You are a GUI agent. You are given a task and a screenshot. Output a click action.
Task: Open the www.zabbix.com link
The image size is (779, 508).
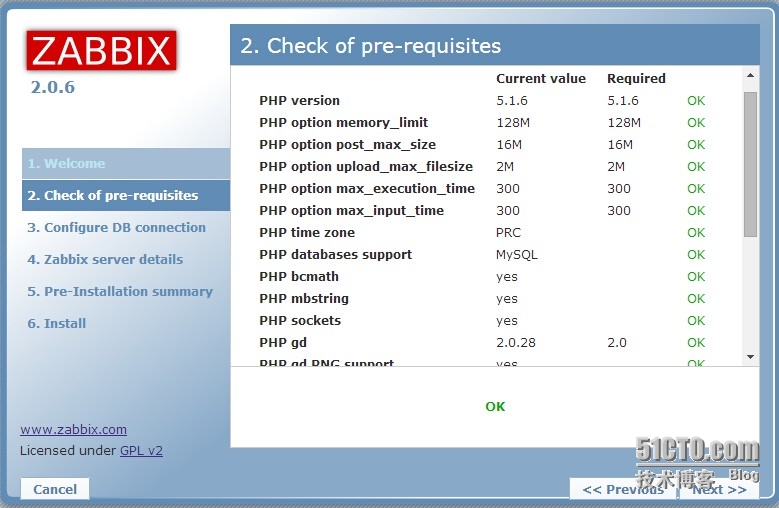[x=74, y=429]
